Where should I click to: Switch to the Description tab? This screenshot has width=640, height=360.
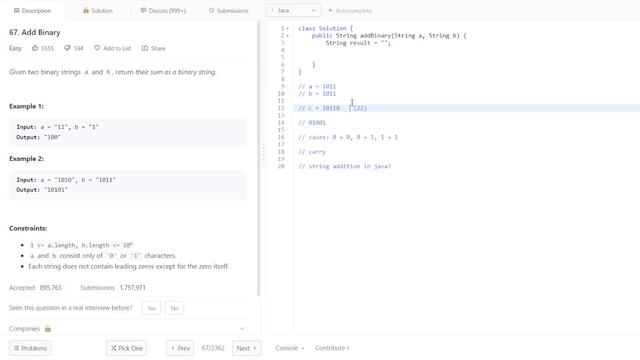tap(32, 11)
